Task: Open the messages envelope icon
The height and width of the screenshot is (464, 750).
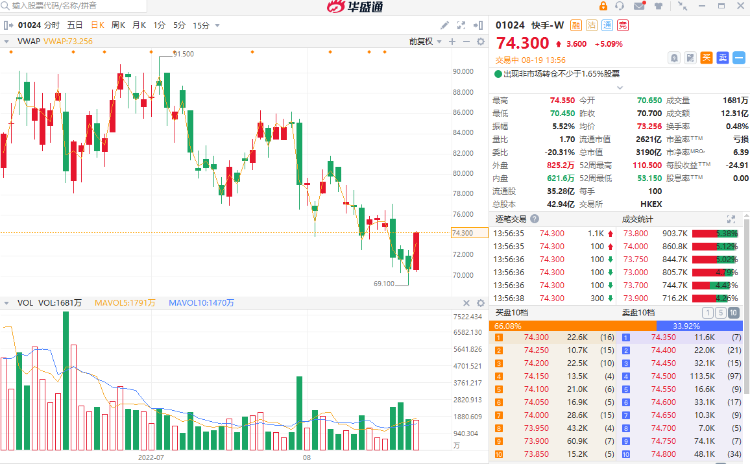Action: pos(639,6)
